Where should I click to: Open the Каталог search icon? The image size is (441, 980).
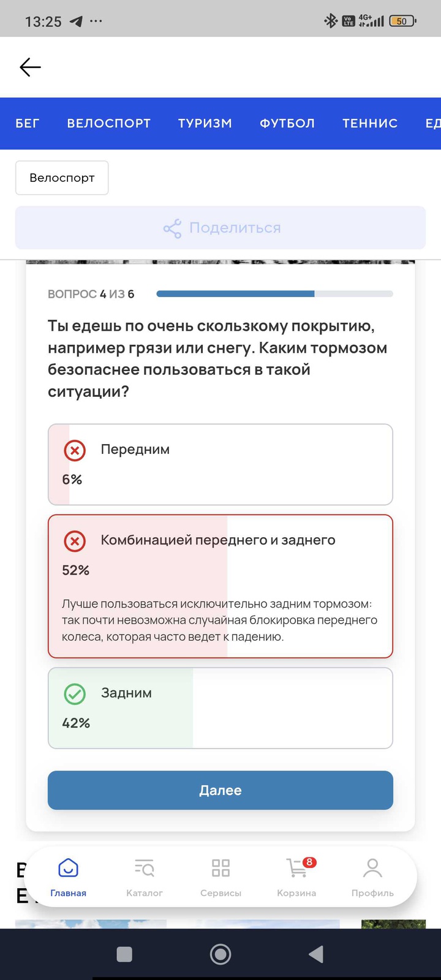point(145,868)
